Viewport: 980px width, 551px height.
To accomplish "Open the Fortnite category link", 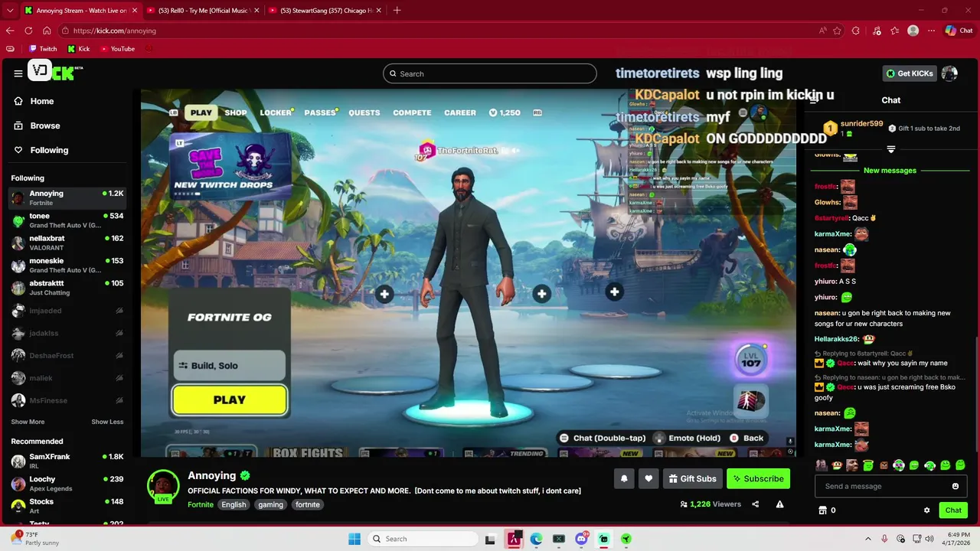I will click(201, 504).
